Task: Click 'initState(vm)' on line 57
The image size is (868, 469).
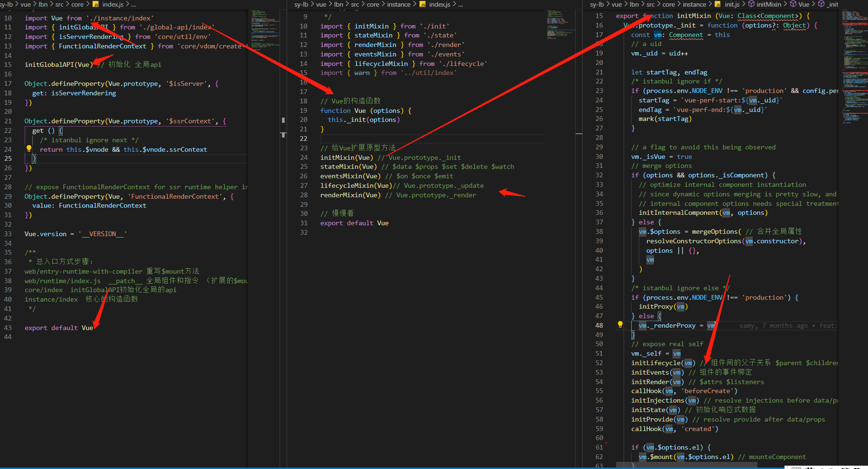Action: coord(656,410)
